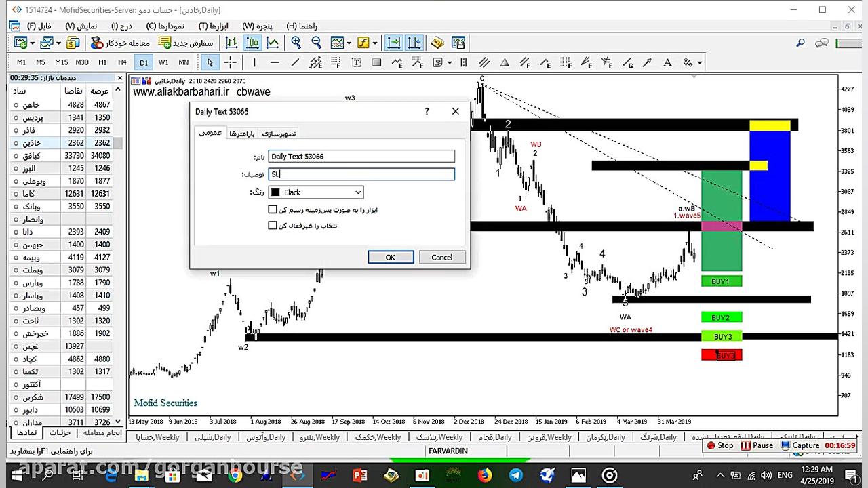Switch timeframe to H1

[102, 62]
